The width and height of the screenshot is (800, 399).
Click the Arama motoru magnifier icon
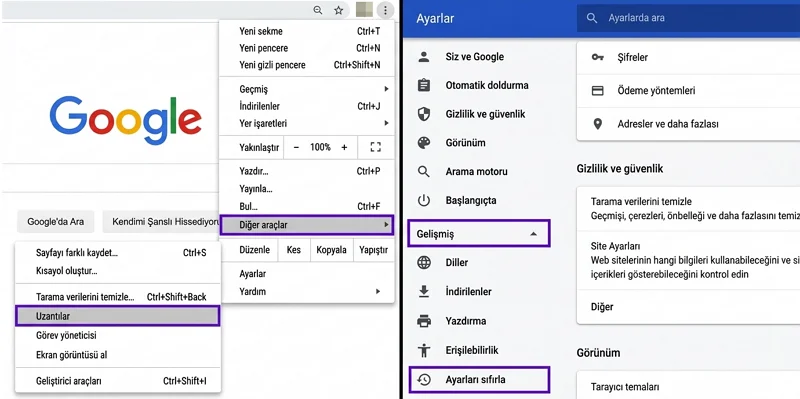click(424, 171)
